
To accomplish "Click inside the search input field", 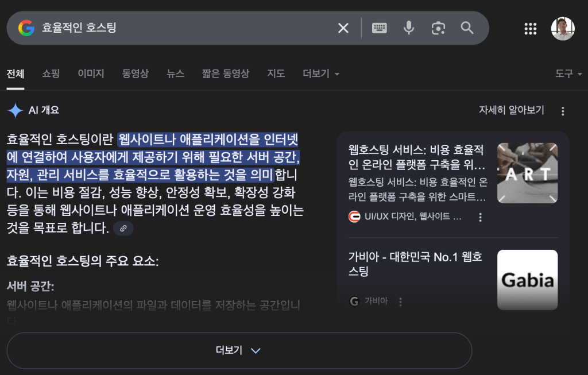I will (x=172, y=27).
